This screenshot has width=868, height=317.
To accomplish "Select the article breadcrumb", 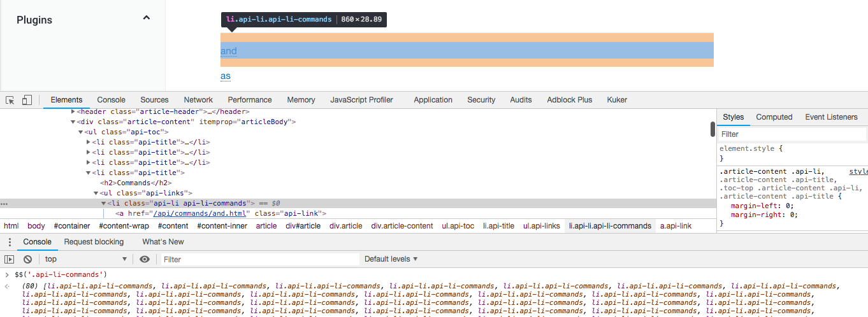I will coord(266,226).
